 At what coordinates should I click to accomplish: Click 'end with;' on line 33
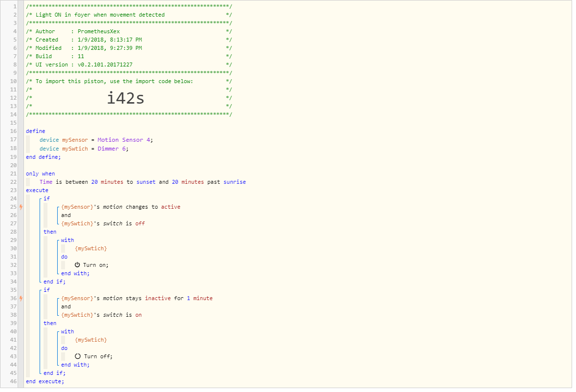(x=75, y=273)
